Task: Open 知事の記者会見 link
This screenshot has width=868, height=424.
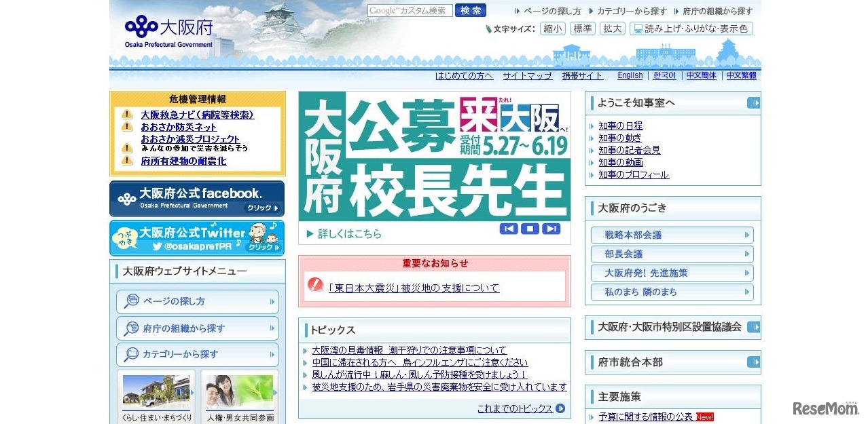Action: click(x=630, y=150)
